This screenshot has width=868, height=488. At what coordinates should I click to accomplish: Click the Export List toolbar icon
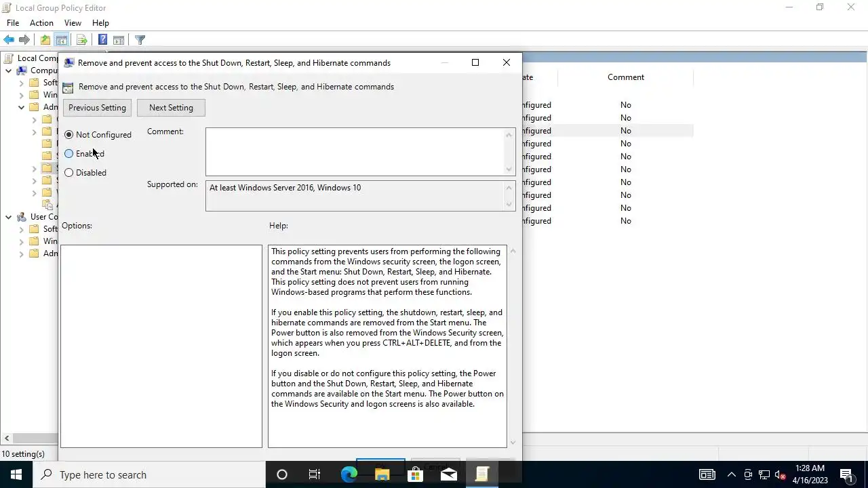click(x=81, y=40)
